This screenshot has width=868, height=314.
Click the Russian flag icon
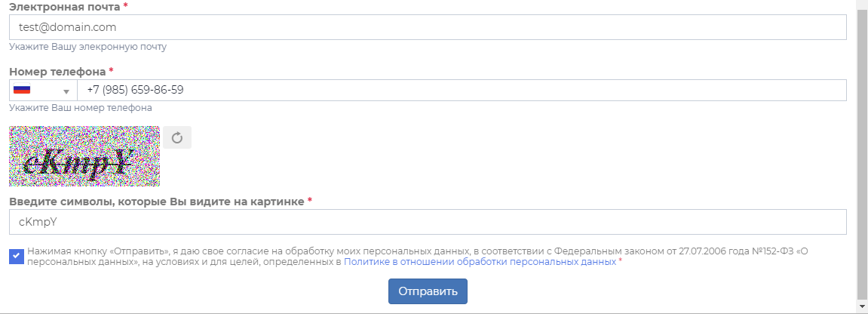22,90
